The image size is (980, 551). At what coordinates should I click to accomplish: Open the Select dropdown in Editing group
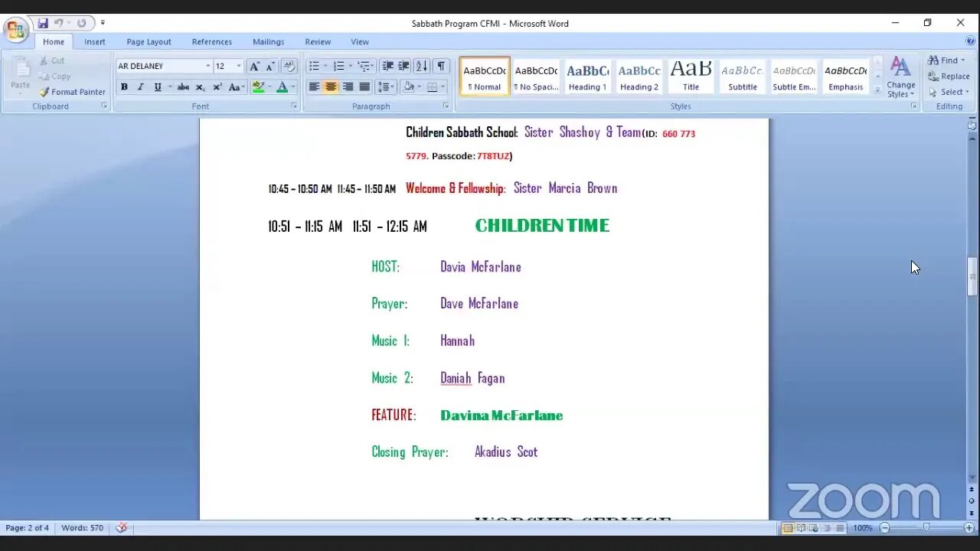tap(949, 92)
